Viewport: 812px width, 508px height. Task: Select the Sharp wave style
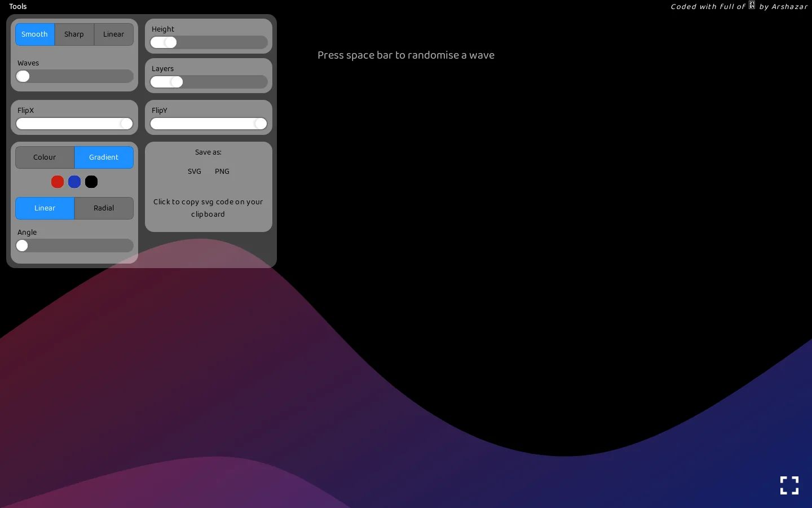tap(74, 34)
